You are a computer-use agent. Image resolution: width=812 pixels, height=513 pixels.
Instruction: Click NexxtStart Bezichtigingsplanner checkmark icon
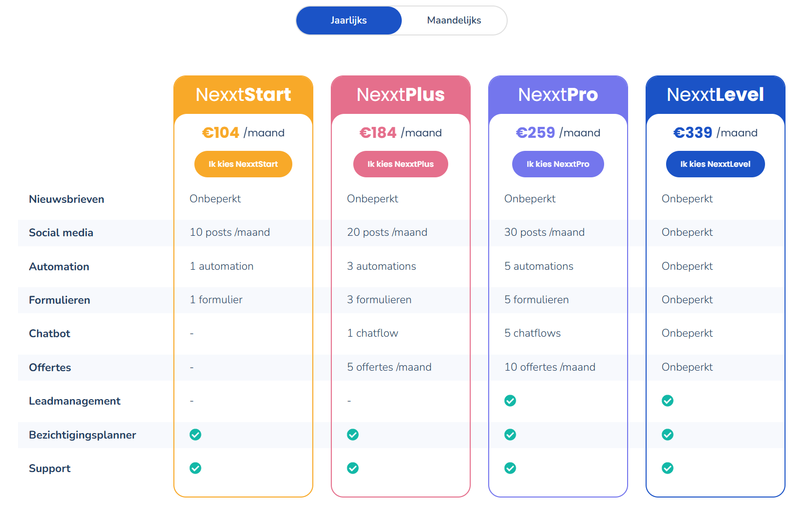coord(195,435)
